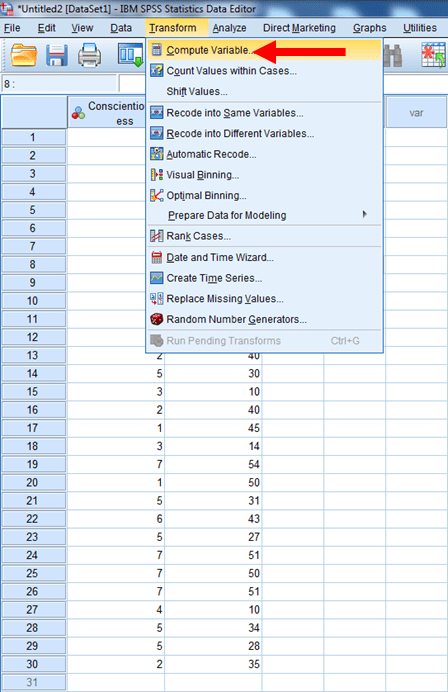
Task: Choose Automatic Recode... entry
Action: 264,154
